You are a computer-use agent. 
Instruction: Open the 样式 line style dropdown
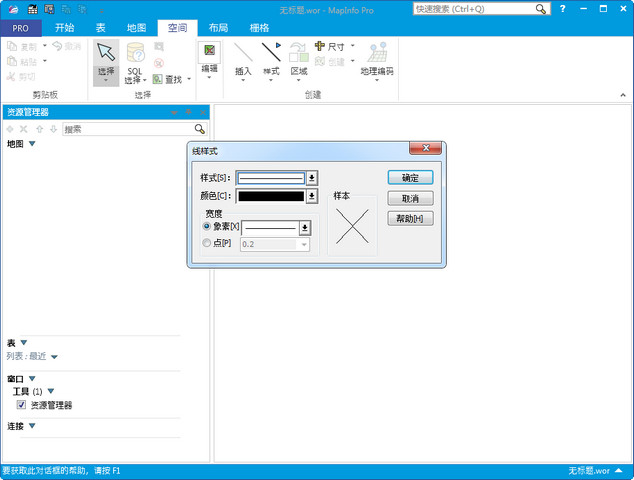(x=311, y=178)
